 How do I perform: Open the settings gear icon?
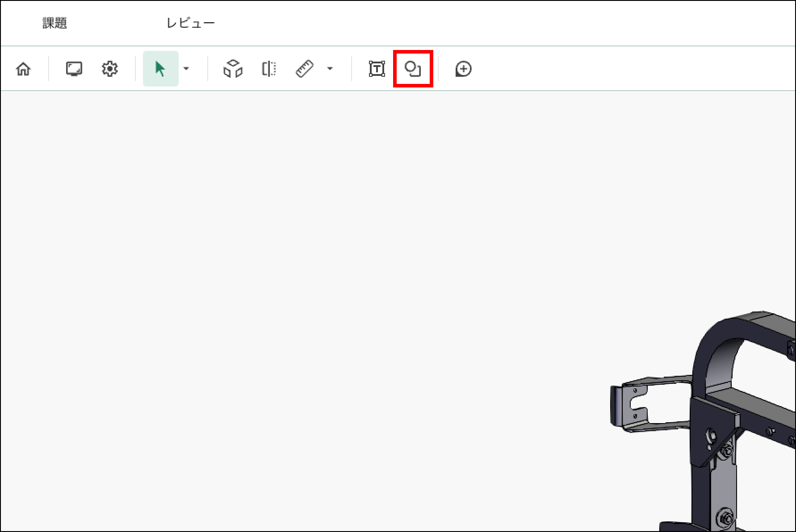[x=109, y=69]
